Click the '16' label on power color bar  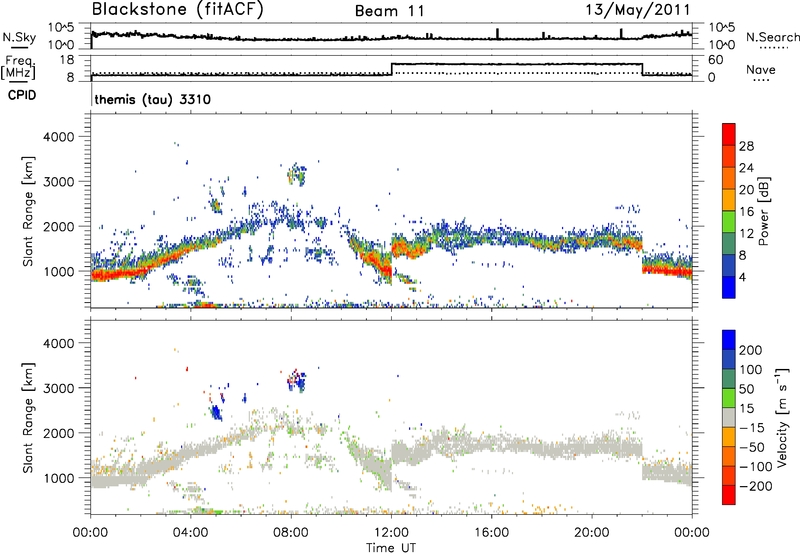coord(746,212)
